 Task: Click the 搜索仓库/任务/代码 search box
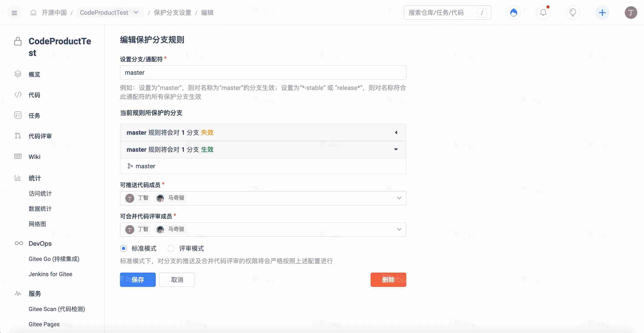pos(447,13)
